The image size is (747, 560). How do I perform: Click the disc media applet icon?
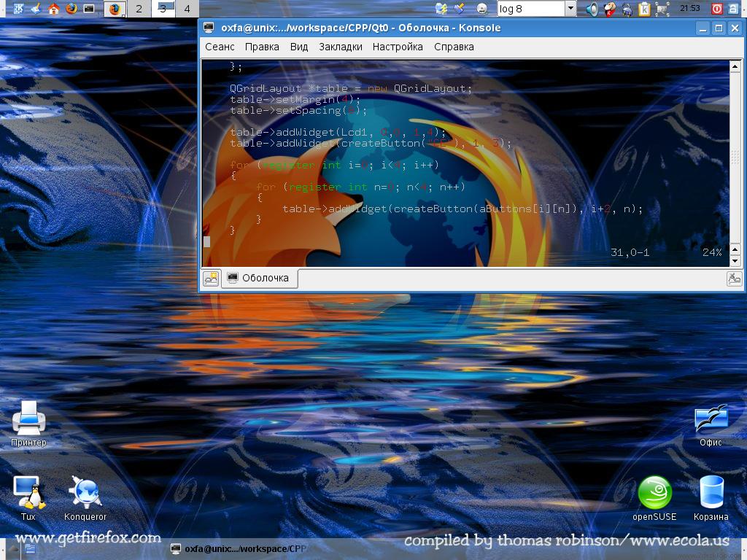(482, 9)
